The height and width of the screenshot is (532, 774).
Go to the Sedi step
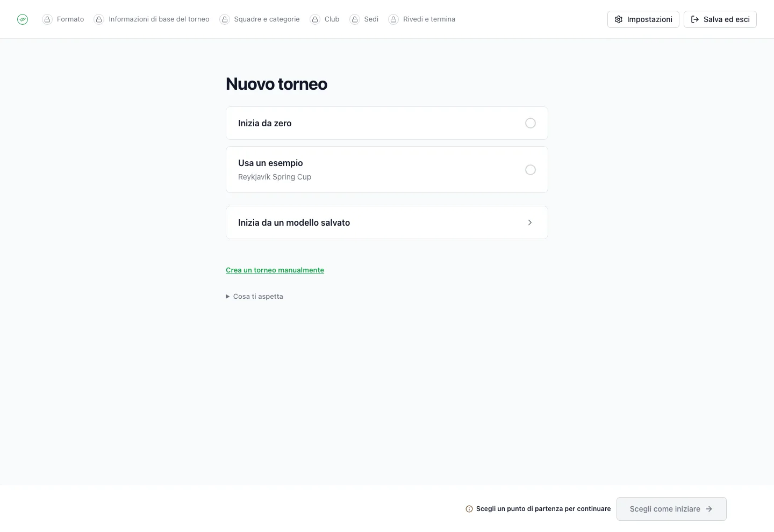[x=364, y=19]
